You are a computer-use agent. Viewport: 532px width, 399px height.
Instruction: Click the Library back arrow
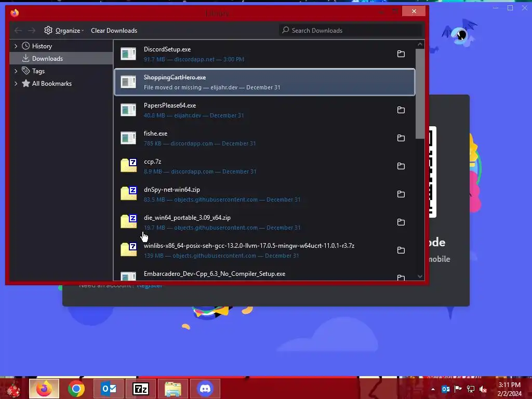click(x=18, y=31)
